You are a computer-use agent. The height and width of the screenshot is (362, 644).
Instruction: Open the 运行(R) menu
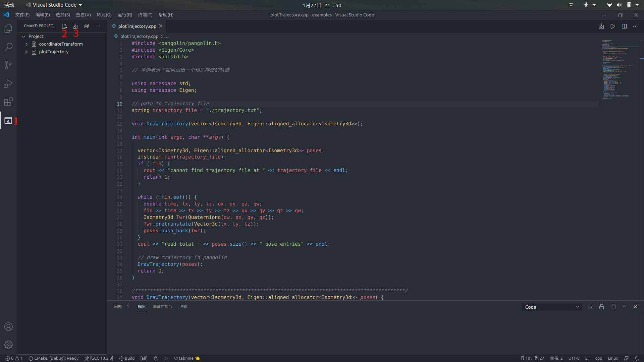(125, 15)
